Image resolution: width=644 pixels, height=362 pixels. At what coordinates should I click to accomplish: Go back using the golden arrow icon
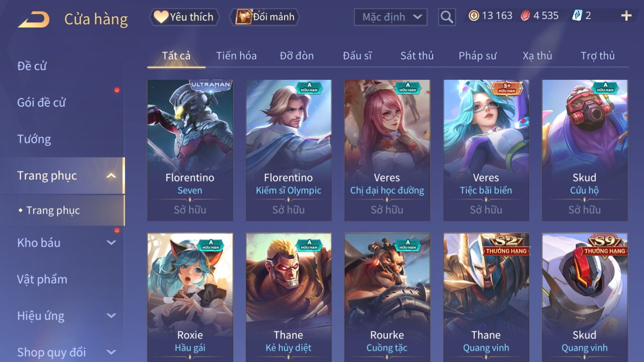click(x=33, y=19)
